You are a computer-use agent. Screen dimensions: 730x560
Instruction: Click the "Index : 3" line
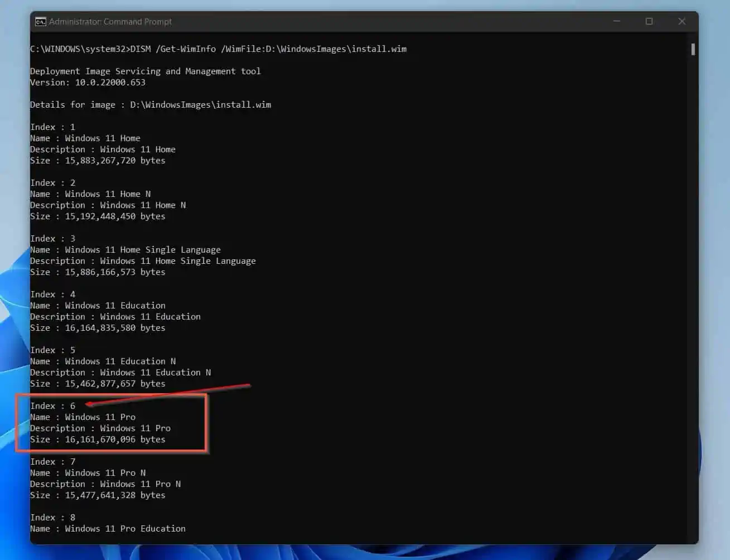[52, 239]
